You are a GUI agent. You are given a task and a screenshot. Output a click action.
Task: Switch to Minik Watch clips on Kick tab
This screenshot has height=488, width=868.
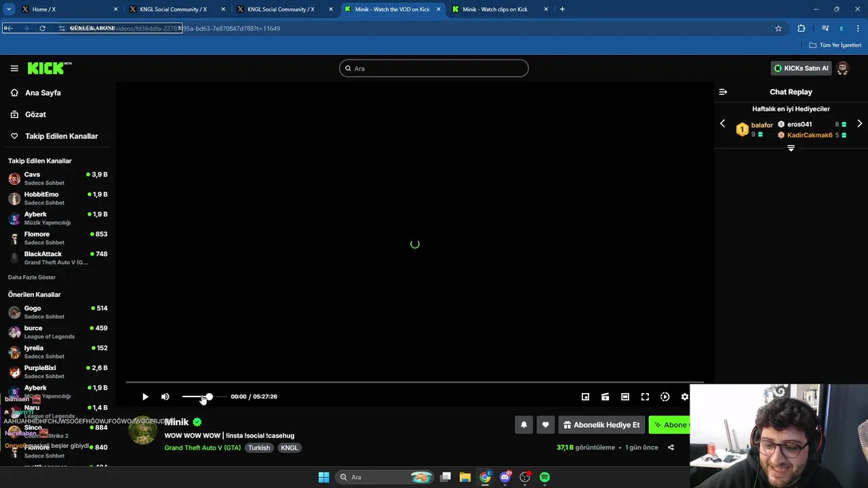click(x=500, y=9)
